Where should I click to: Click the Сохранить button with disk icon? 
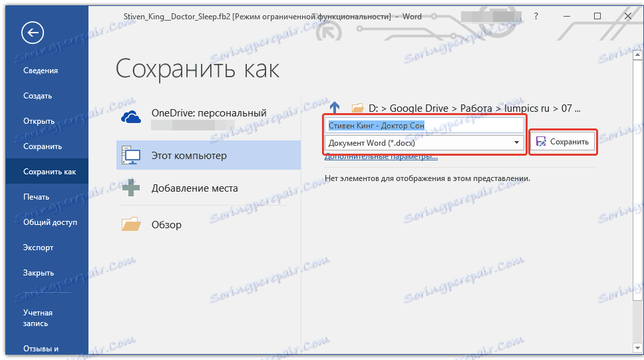[562, 142]
